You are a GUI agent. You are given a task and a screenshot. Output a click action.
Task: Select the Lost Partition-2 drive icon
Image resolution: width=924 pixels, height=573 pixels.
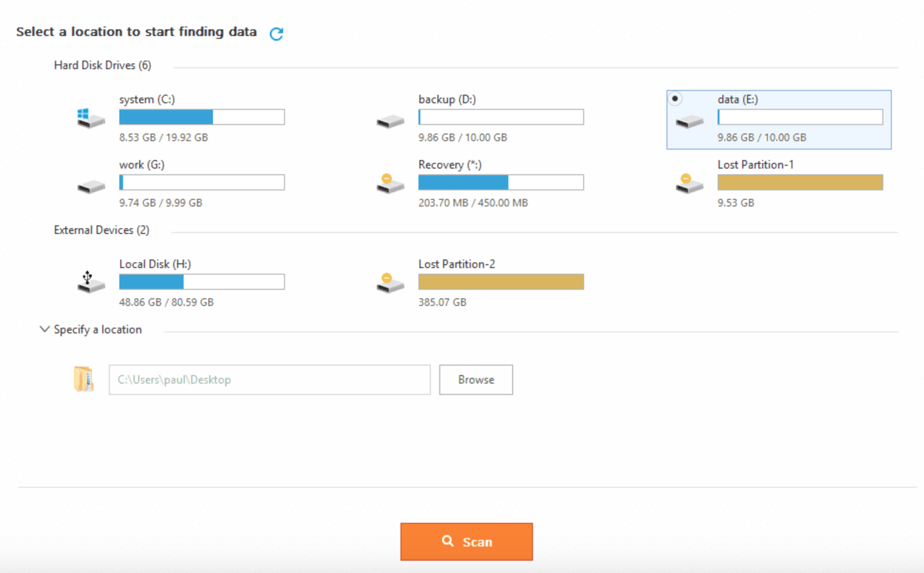coord(391,283)
